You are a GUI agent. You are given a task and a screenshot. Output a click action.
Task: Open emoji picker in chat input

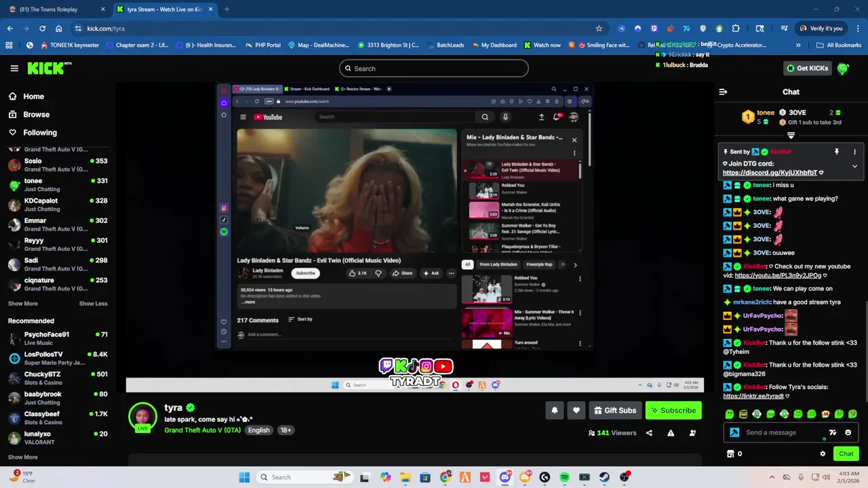(x=848, y=432)
